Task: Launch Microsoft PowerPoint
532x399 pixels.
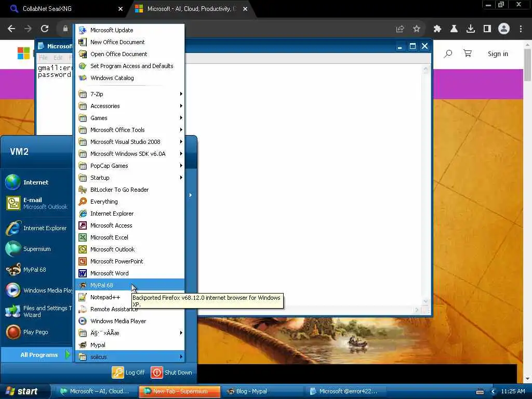Action: (129, 261)
